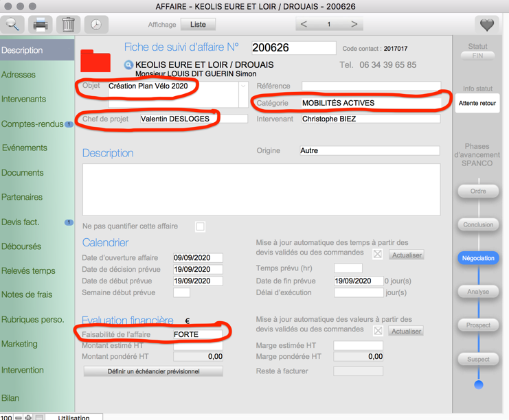Toggle automatic values update checkbox
The height and width of the screenshot is (420, 509).
tap(377, 331)
